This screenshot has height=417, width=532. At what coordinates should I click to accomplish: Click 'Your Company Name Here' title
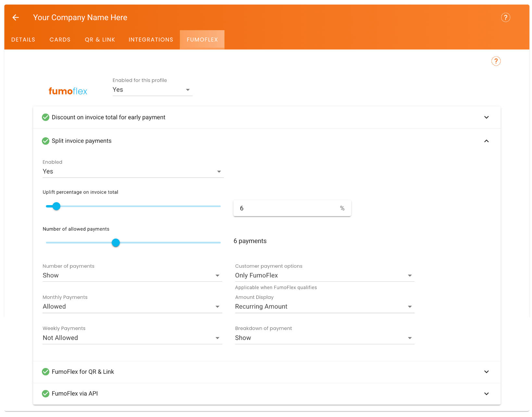click(x=80, y=18)
